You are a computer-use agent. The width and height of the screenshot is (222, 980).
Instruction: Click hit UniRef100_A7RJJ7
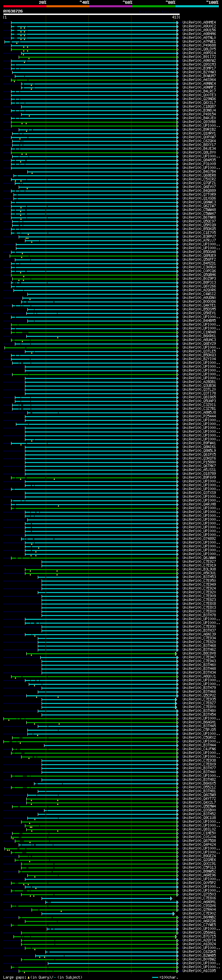[x=199, y=241]
